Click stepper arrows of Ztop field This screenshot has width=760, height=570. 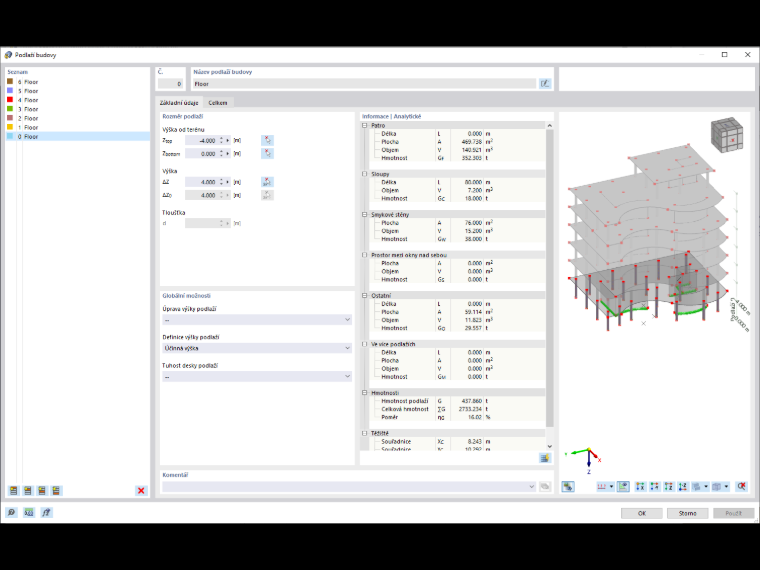tap(222, 141)
